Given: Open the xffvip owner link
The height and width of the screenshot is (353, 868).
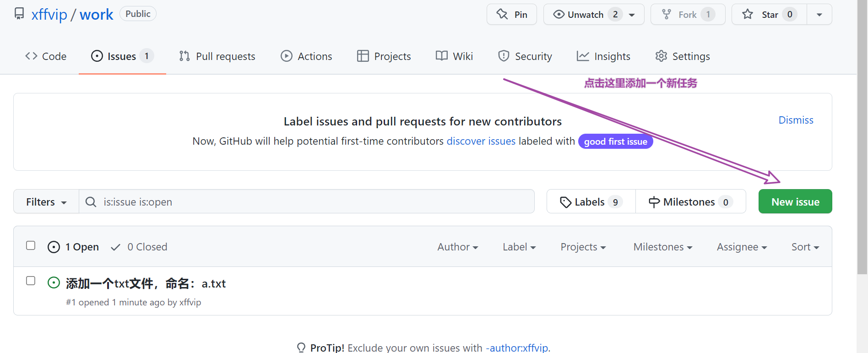Looking at the screenshot, I should (49, 14).
